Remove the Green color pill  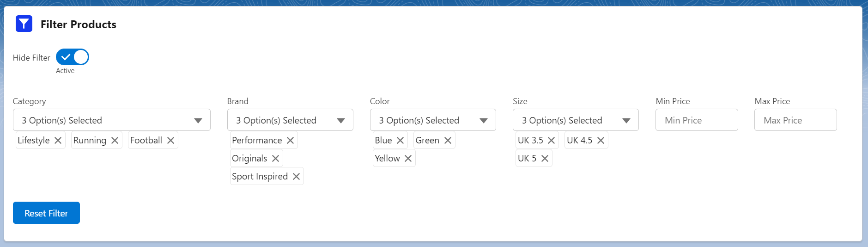coord(448,140)
